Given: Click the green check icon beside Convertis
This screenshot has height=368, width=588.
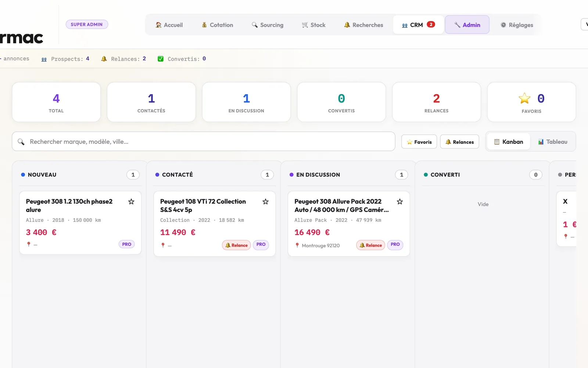Looking at the screenshot, I should pyautogui.click(x=161, y=59).
